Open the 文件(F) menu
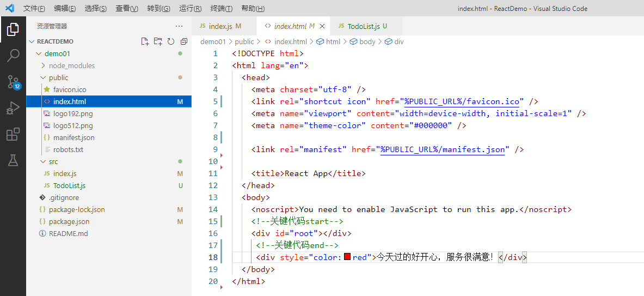Image resolution: width=644 pixels, height=296 pixels. [x=34, y=9]
